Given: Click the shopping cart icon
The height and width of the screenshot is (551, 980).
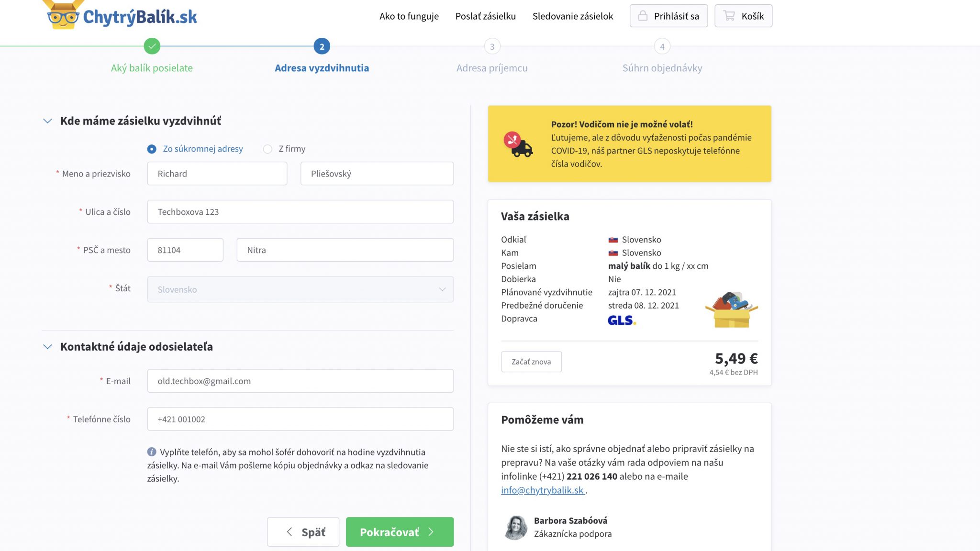Looking at the screenshot, I should pyautogui.click(x=729, y=16).
